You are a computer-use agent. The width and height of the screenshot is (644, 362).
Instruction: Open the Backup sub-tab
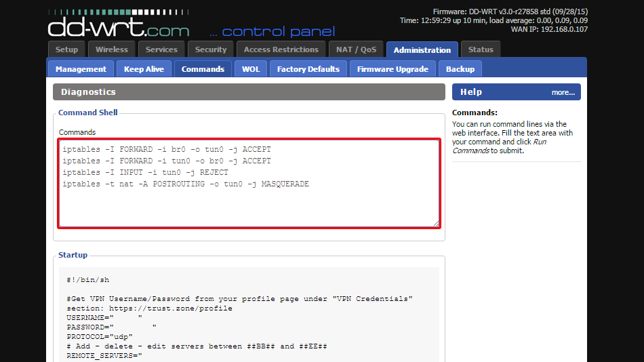tap(460, 69)
